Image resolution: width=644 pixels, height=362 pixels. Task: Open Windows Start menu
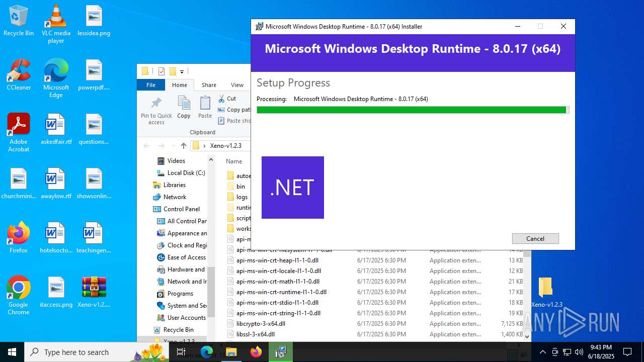[12, 352]
